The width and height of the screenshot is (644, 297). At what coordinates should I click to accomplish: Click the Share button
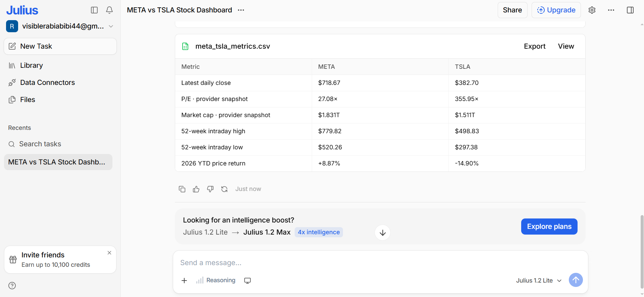512,10
